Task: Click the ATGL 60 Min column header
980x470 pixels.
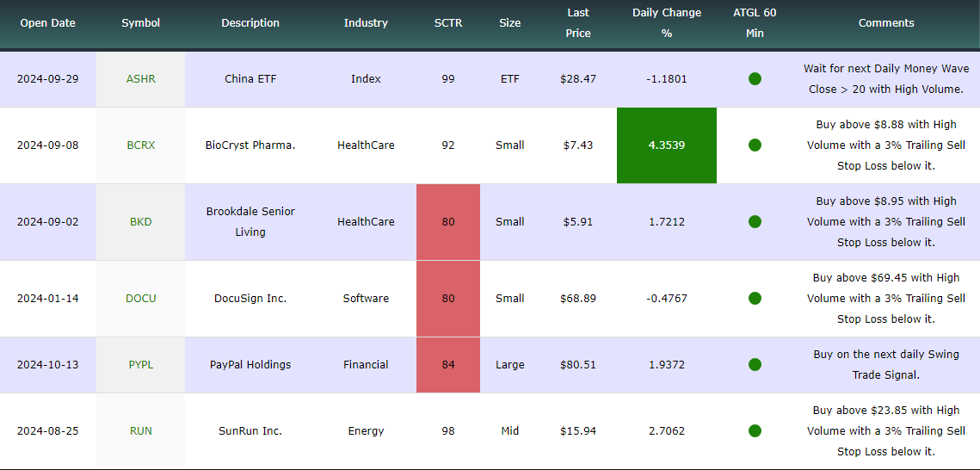Action: (755, 23)
